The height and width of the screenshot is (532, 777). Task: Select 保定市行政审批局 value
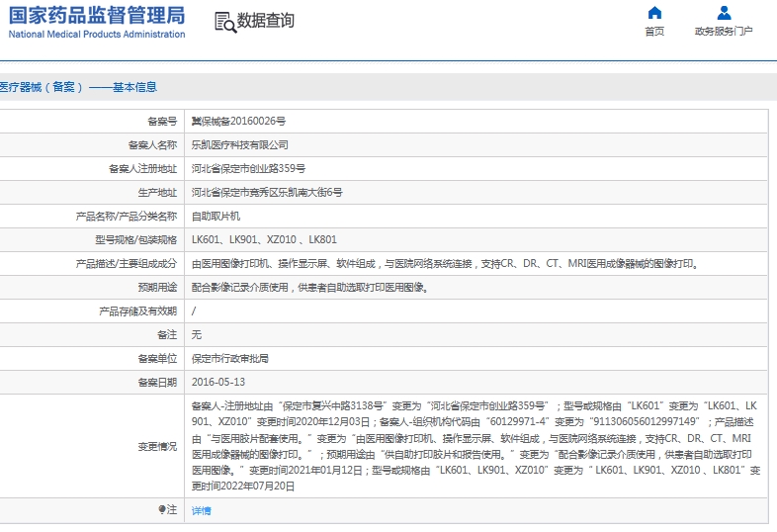tap(230, 359)
